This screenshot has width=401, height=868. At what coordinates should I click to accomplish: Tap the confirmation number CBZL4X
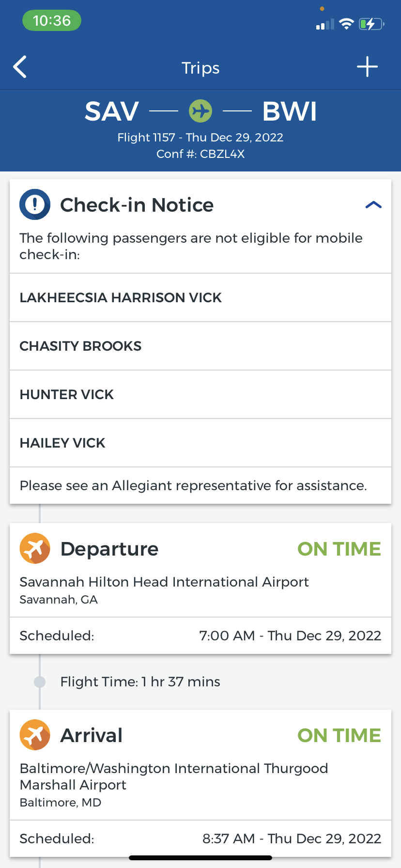222,154
